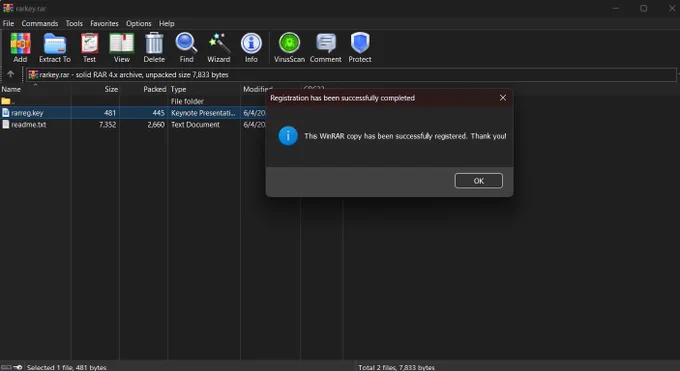The image size is (680, 371).
Task: Click the WinRAR title bar icon
Action: click(x=8, y=8)
